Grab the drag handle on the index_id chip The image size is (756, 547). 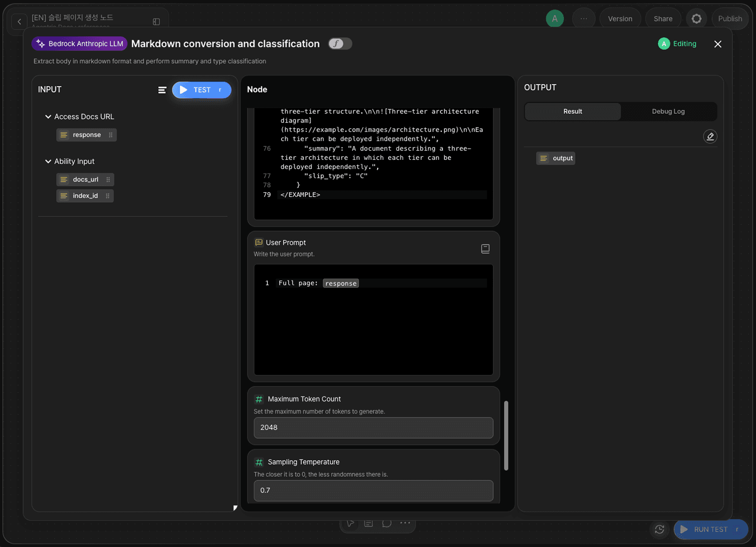coord(108,196)
